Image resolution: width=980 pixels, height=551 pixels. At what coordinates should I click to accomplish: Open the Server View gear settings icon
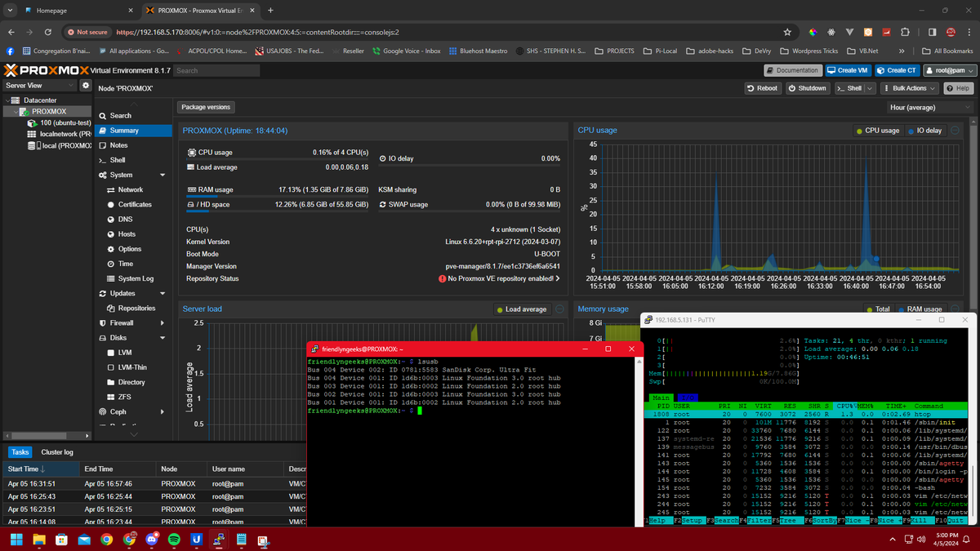point(85,85)
